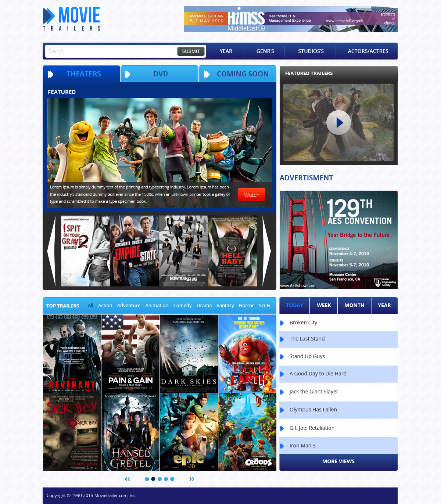Open Escape from Planet Earth poster

(247, 354)
